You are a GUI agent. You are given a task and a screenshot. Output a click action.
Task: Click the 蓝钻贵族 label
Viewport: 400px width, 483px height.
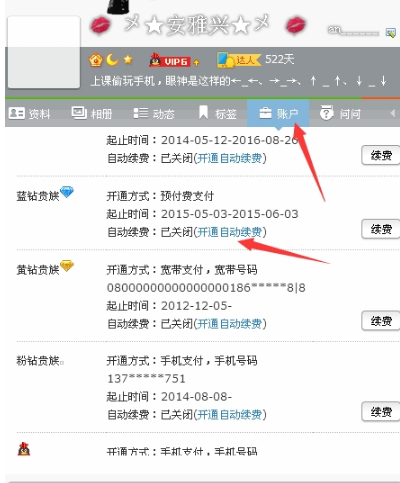click(x=38, y=196)
